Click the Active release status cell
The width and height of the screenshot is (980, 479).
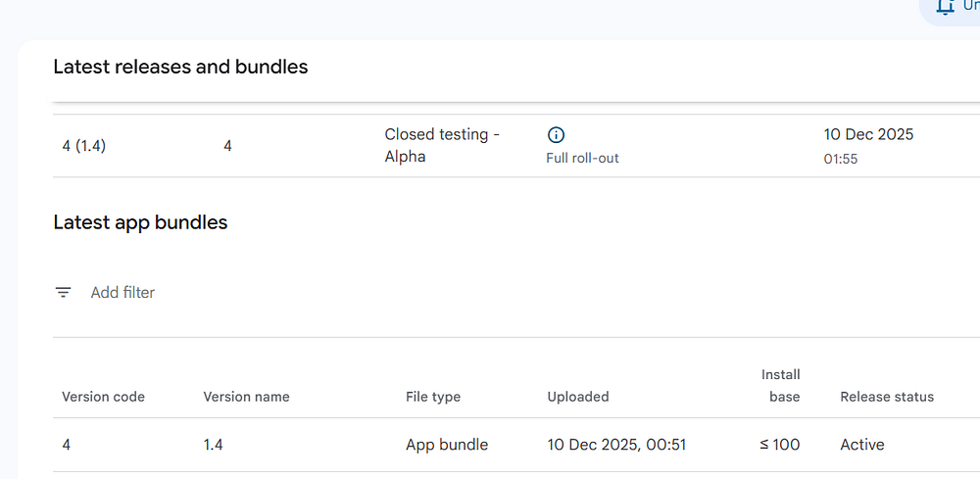862,445
